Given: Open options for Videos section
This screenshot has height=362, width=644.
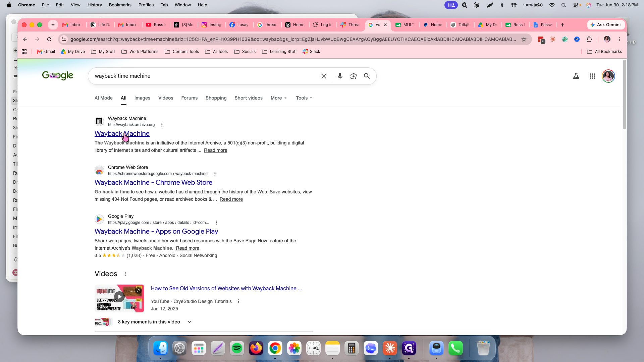Looking at the screenshot, I should (x=126, y=274).
